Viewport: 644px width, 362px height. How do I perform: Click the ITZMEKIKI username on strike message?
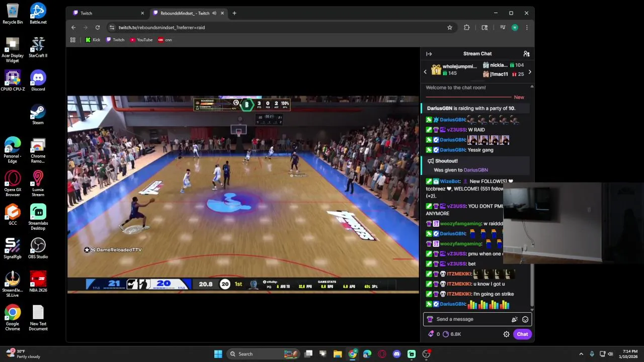pos(459,294)
